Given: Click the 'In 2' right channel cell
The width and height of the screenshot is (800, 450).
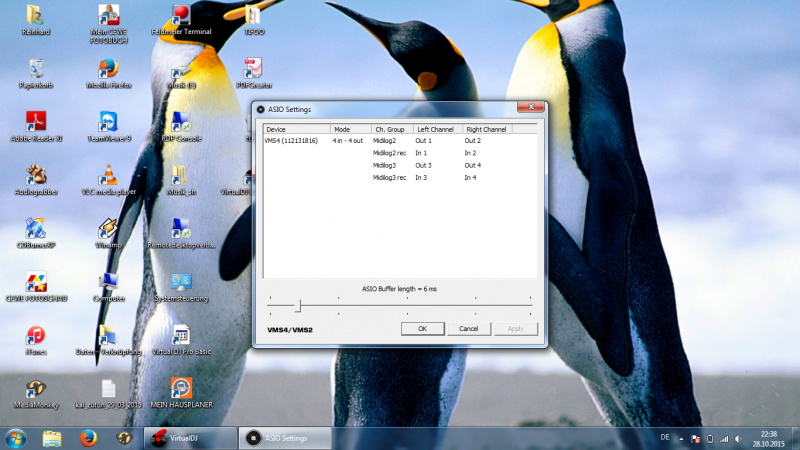Looking at the screenshot, I should (x=470, y=153).
